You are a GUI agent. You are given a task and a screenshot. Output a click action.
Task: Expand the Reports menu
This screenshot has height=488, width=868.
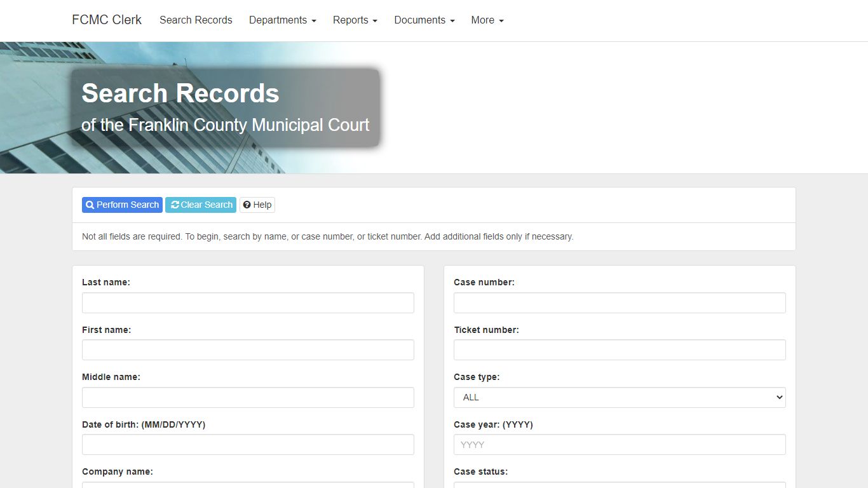coord(355,20)
